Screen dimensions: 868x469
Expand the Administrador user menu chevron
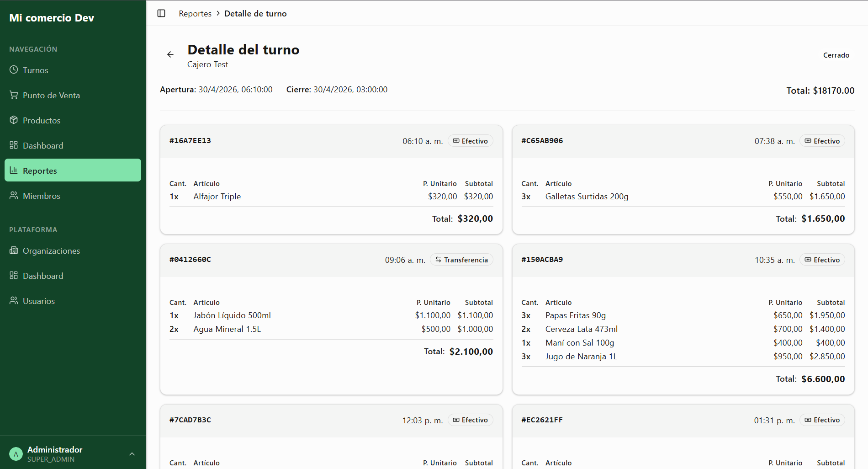tap(132, 454)
